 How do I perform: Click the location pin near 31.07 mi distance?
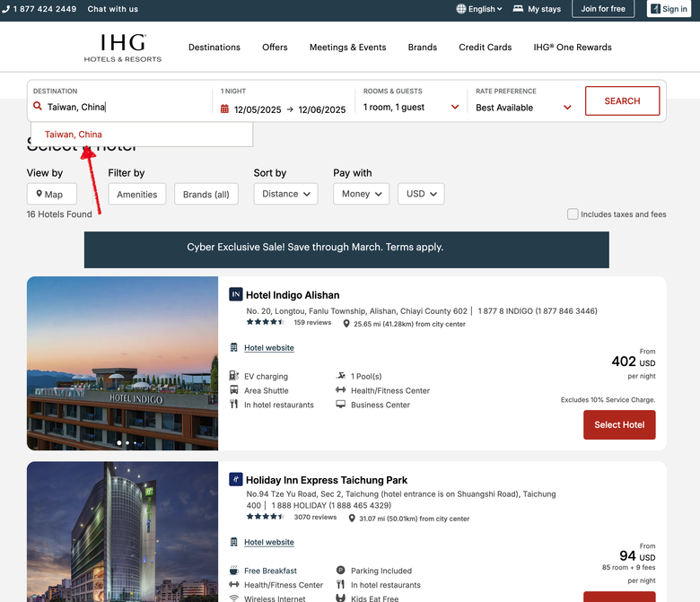pos(352,519)
